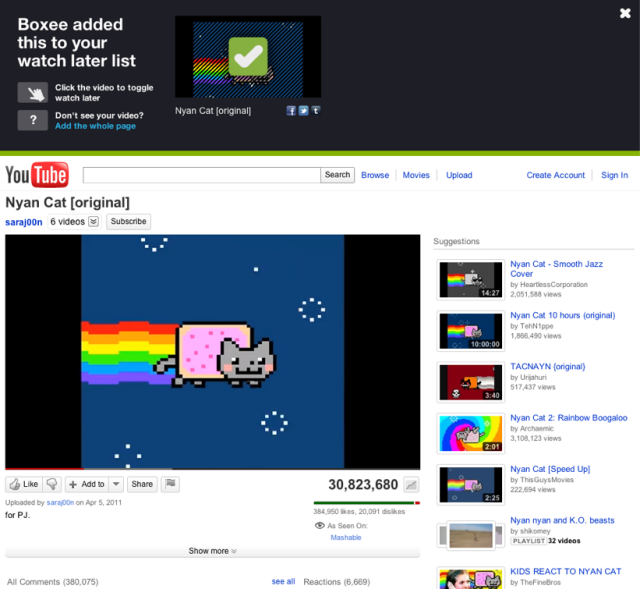Focus the YouTube search field
The width and height of the screenshot is (640, 589).
click(202, 175)
